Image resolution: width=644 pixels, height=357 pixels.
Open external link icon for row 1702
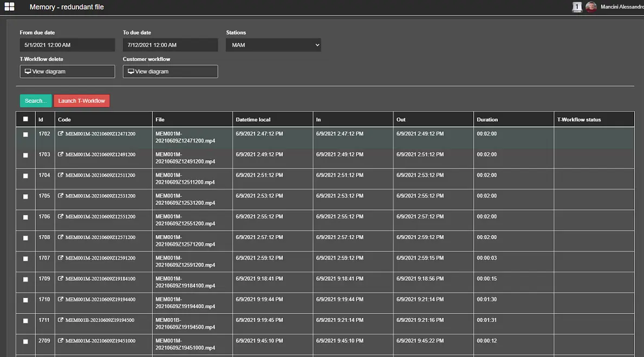[x=61, y=134]
